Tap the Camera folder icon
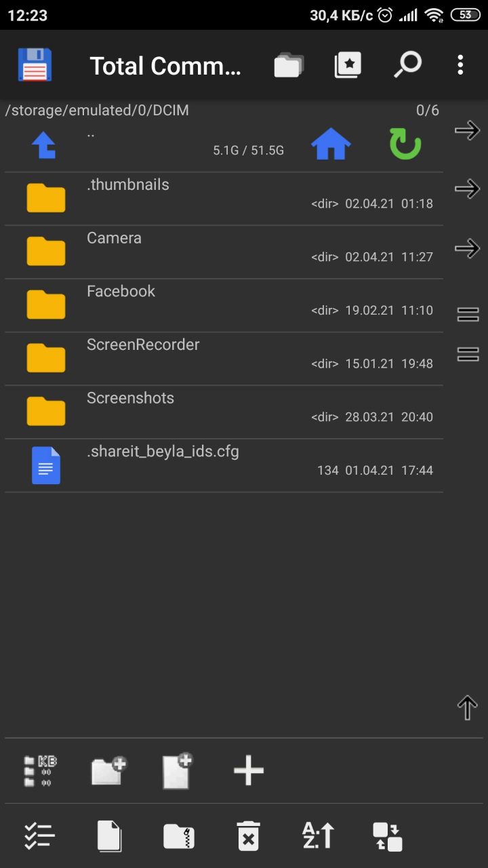Image resolution: width=488 pixels, height=868 pixels. pyautogui.click(x=46, y=251)
